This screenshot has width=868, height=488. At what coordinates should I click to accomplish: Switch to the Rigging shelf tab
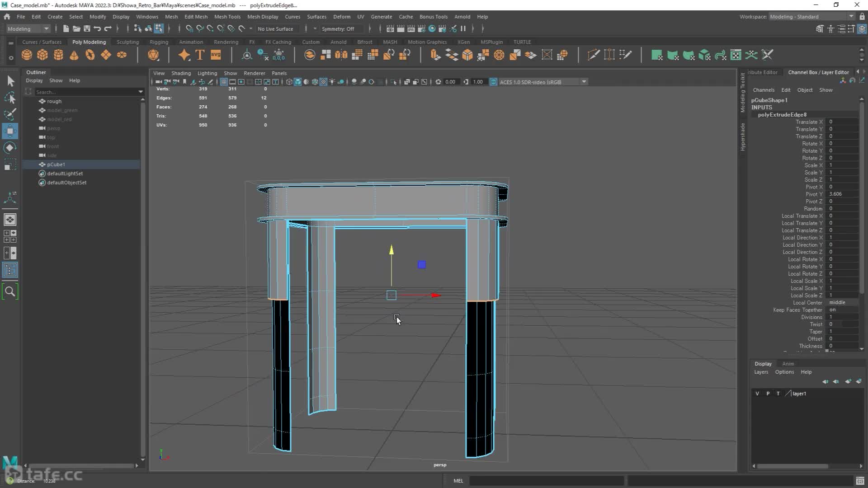[x=159, y=42]
